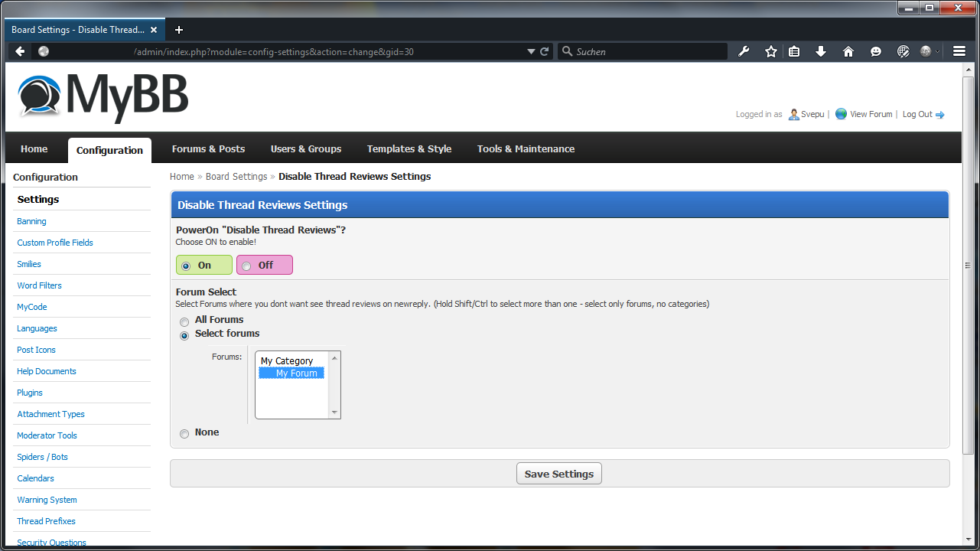980x551 pixels.
Task: Click the round grey globe add-on icon
Action: click(x=926, y=51)
